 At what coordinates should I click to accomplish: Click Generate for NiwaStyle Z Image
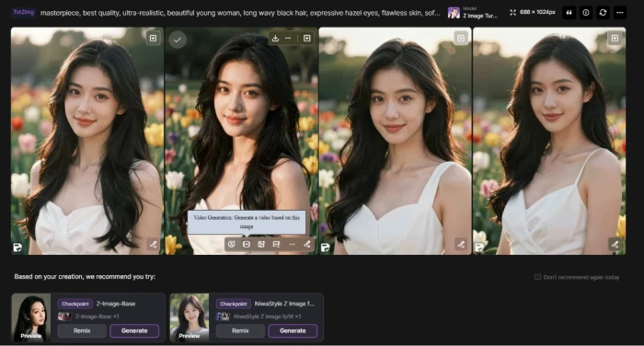293,330
